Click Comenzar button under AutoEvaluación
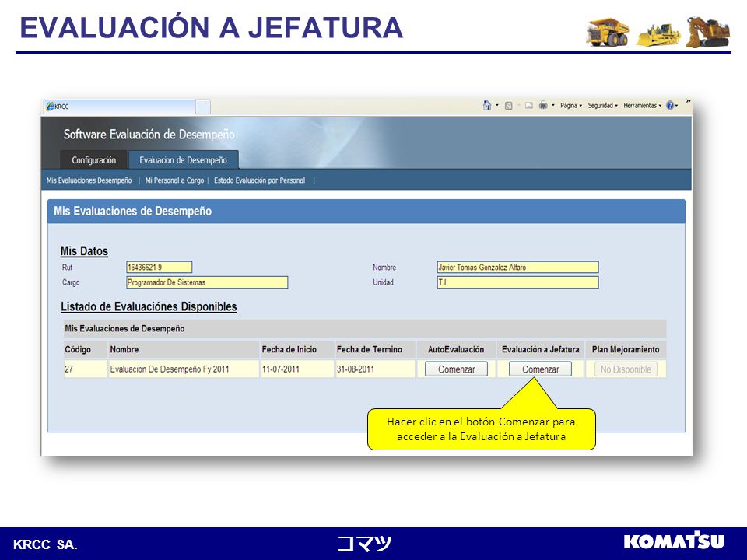Viewport: 747px width, 560px height. (457, 369)
